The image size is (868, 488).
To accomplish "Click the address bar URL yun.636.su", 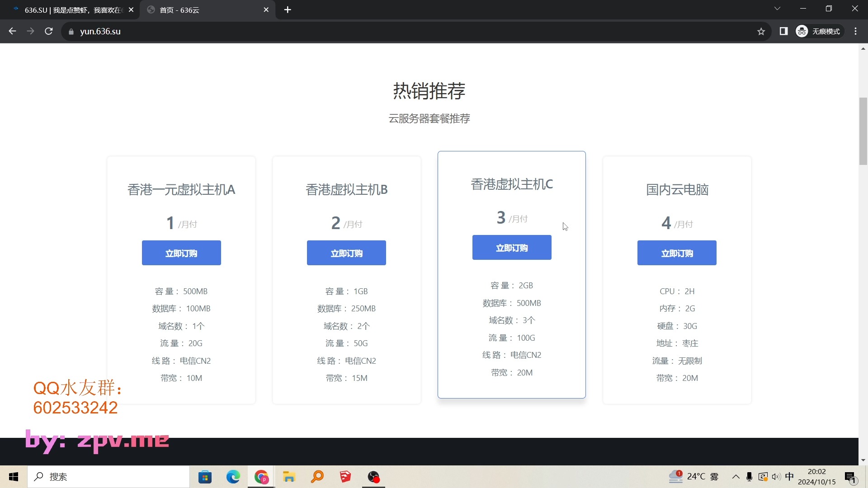I will (100, 31).
